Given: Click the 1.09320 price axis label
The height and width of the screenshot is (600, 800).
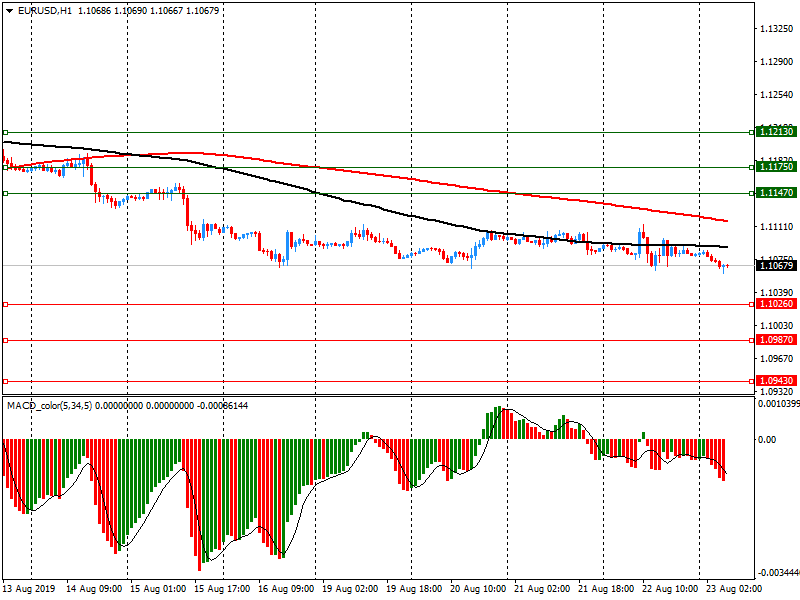Looking at the screenshot, I should (777, 391).
